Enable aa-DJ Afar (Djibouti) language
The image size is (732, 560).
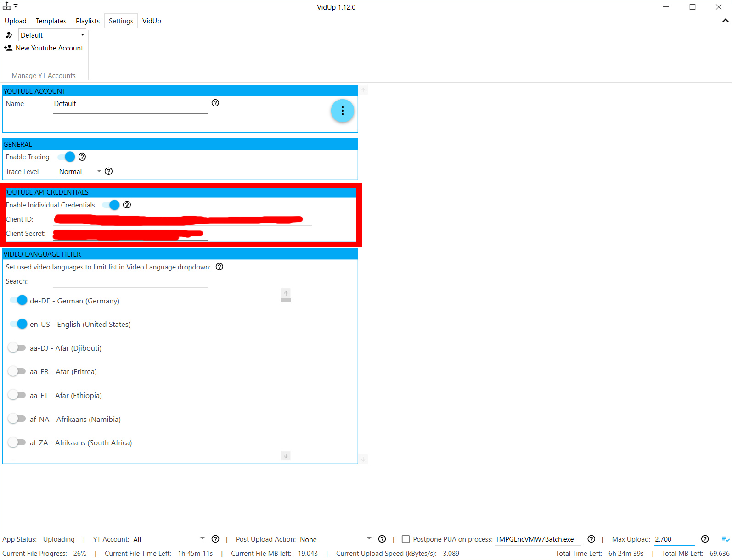coord(17,347)
